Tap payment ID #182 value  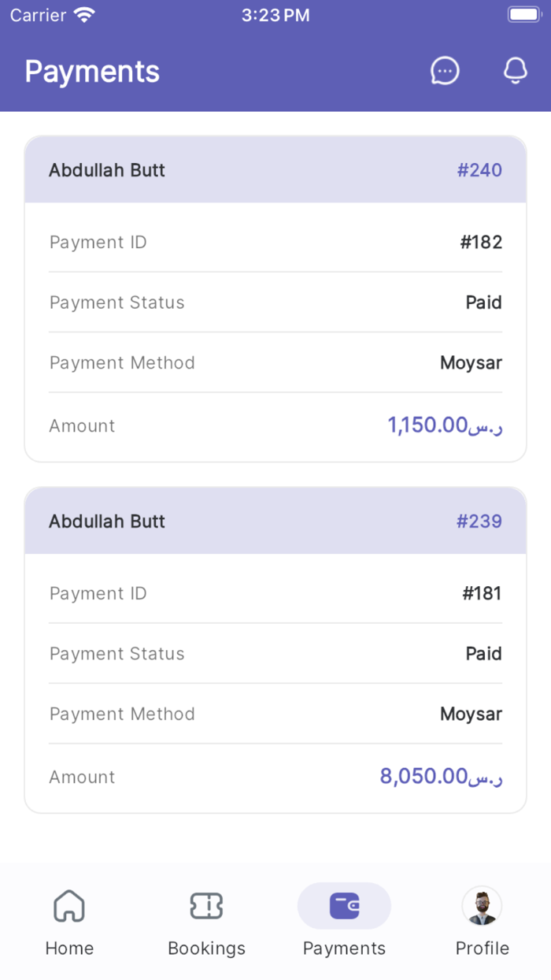coord(481,243)
